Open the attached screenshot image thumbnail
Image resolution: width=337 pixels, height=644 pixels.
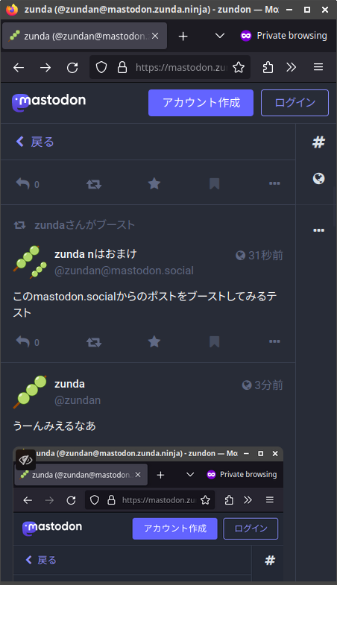(x=148, y=514)
